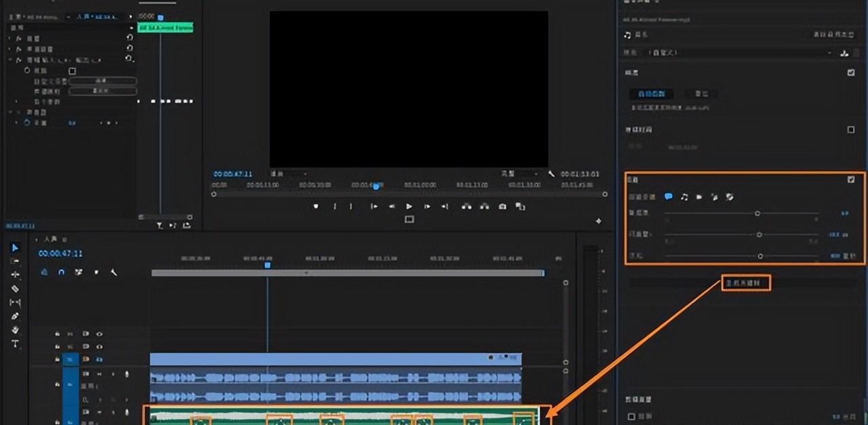Click voice-over microphone on first audio track
The width and height of the screenshot is (868, 425).
126,374
